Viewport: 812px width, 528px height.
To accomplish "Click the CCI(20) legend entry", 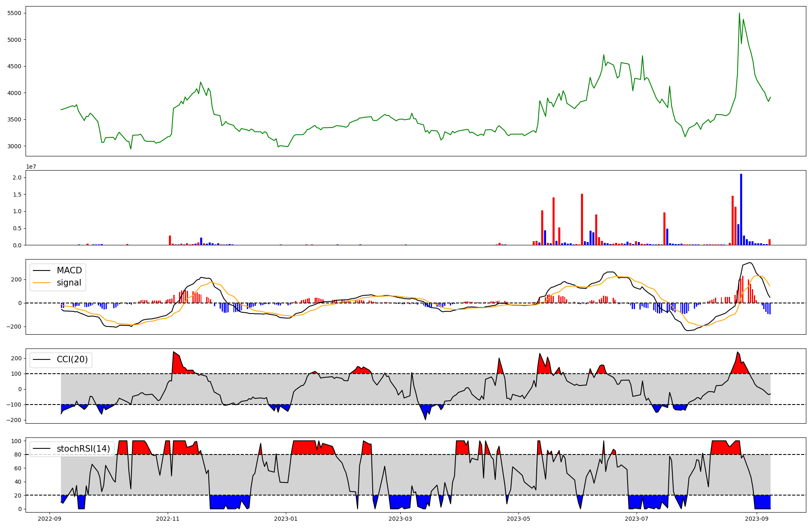I will pyautogui.click(x=72, y=359).
